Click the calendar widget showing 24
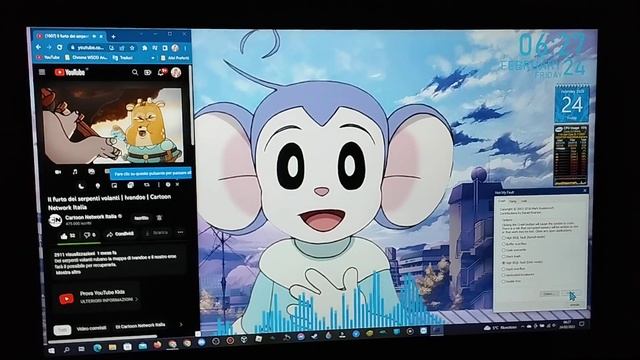 pos(571,104)
